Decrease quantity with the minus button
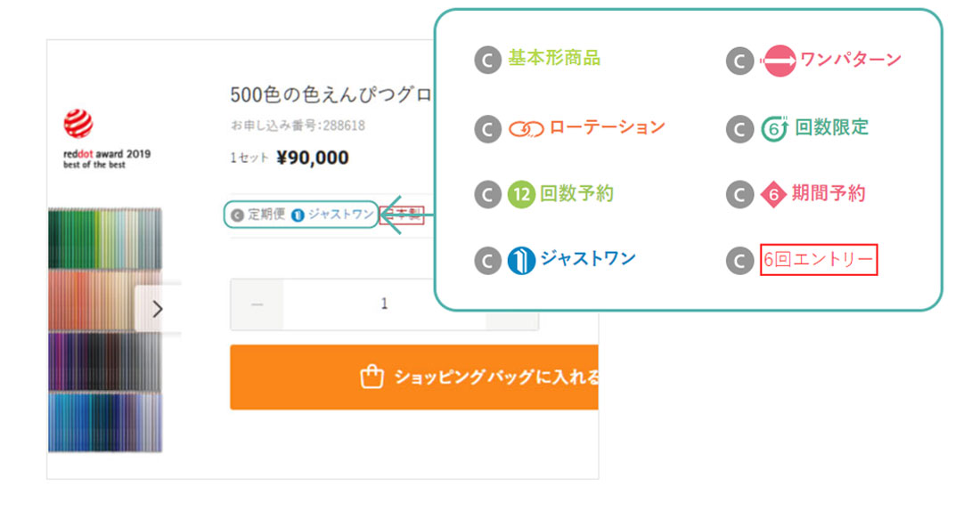Screen dimensions: 980x511 [257, 304]
